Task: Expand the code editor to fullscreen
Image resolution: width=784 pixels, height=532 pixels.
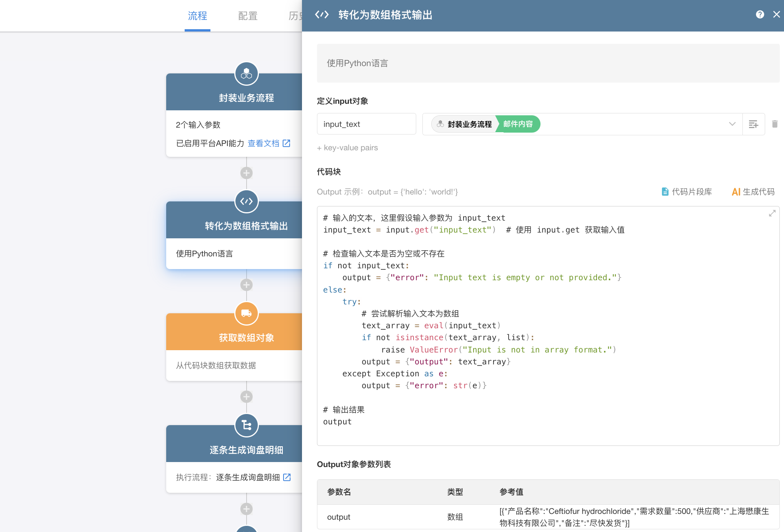Action: pos(772,213)
